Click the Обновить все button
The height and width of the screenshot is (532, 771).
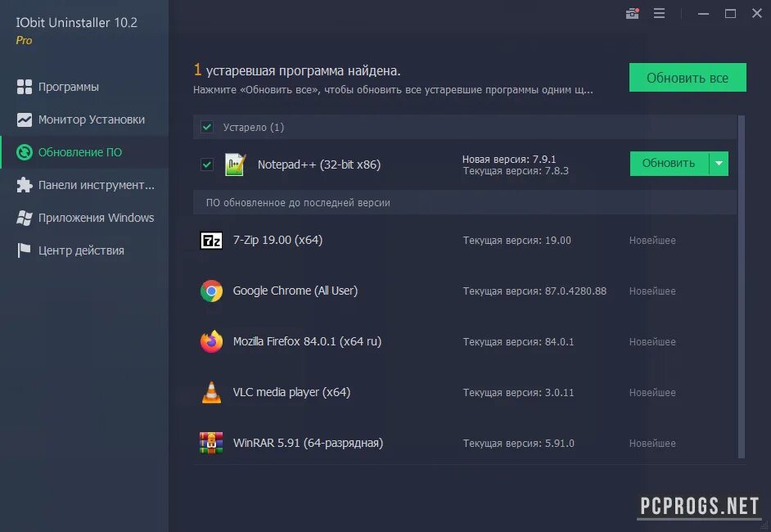click(x=688, y=78)
